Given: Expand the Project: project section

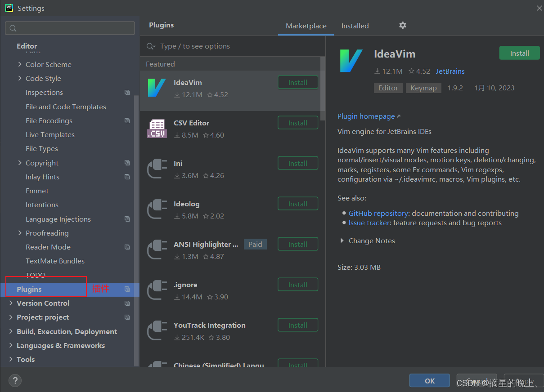Looking at the screenshot, I should (x=11, y=317).
